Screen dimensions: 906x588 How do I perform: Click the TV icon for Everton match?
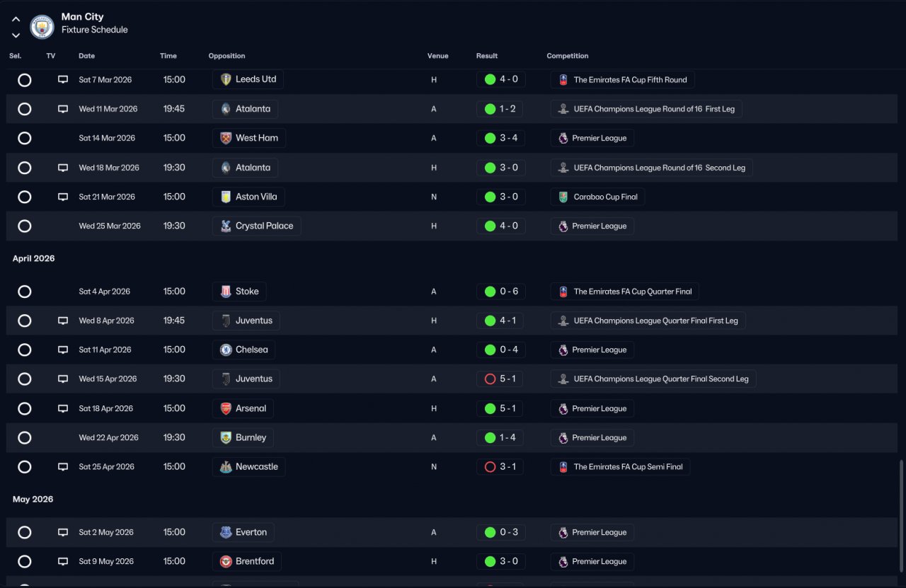pos(63,532)
